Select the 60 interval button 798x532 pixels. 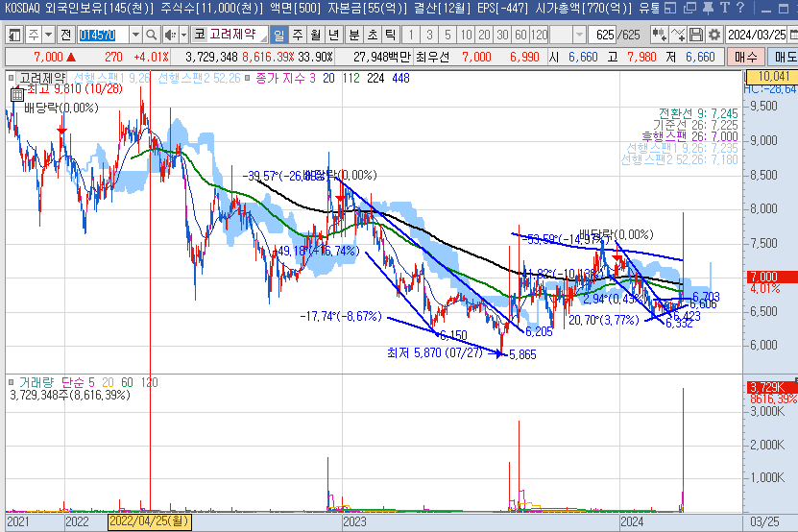point(520,35)
